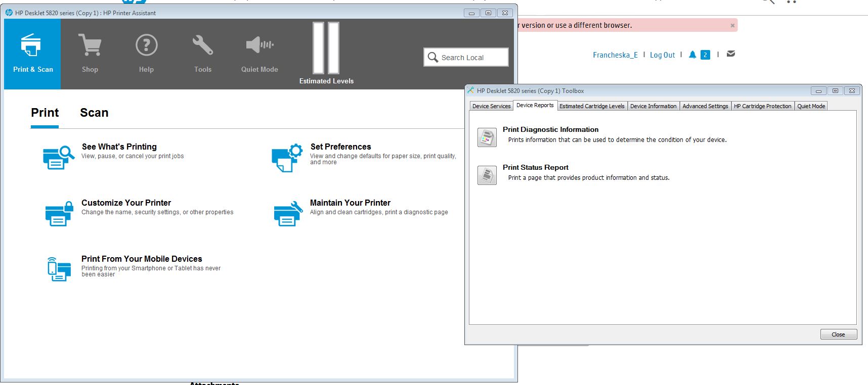868x385 pixels.
Task: Click the Set Preferences gear printer icon
Action: (x=287, y=158)
